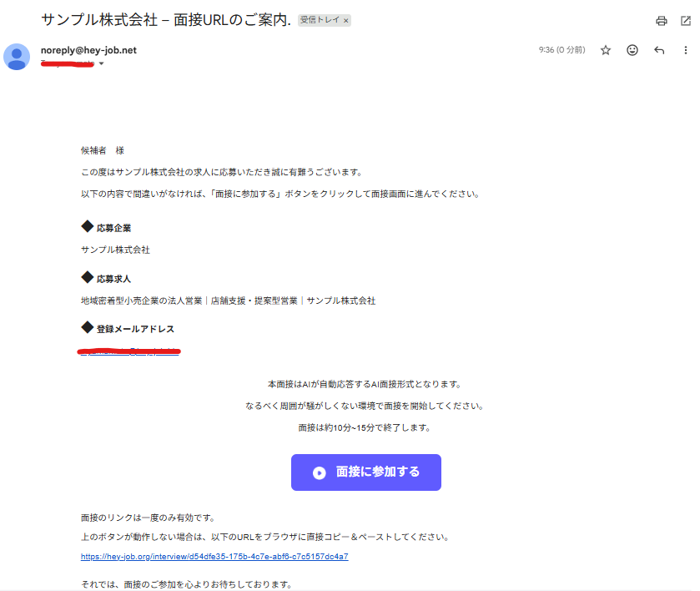Reply using the arrow icon

point(659,50)
